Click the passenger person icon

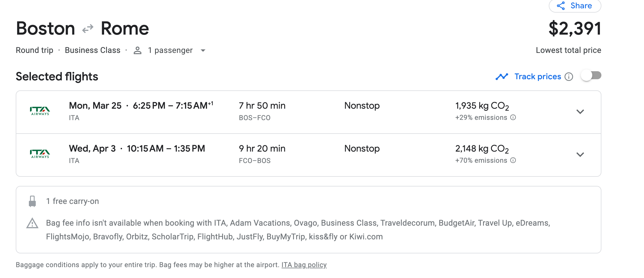(138, 51)
